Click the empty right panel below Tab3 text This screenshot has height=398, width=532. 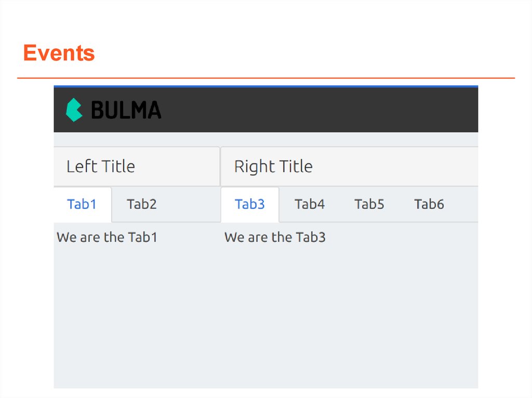(x=348, y=311)
